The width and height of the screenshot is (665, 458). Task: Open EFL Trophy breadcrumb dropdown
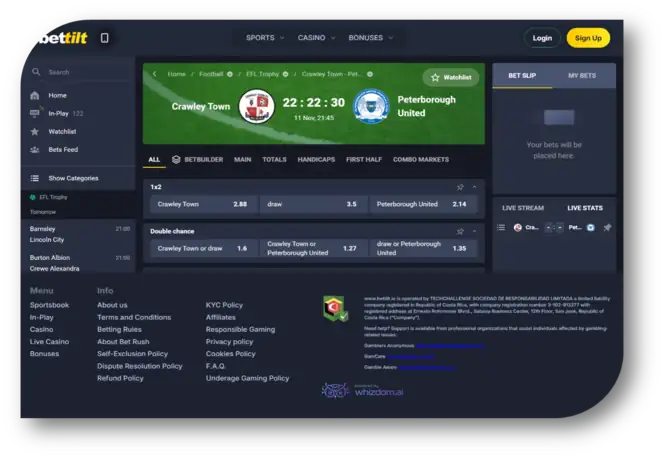[x=285, y=74]
